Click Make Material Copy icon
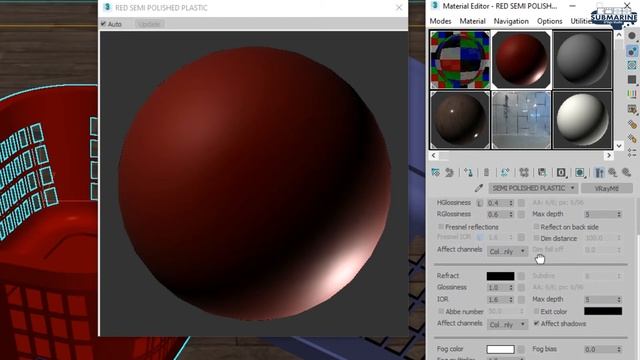The width and height of the screenshot is (640, 360). (x=505, y=173)
